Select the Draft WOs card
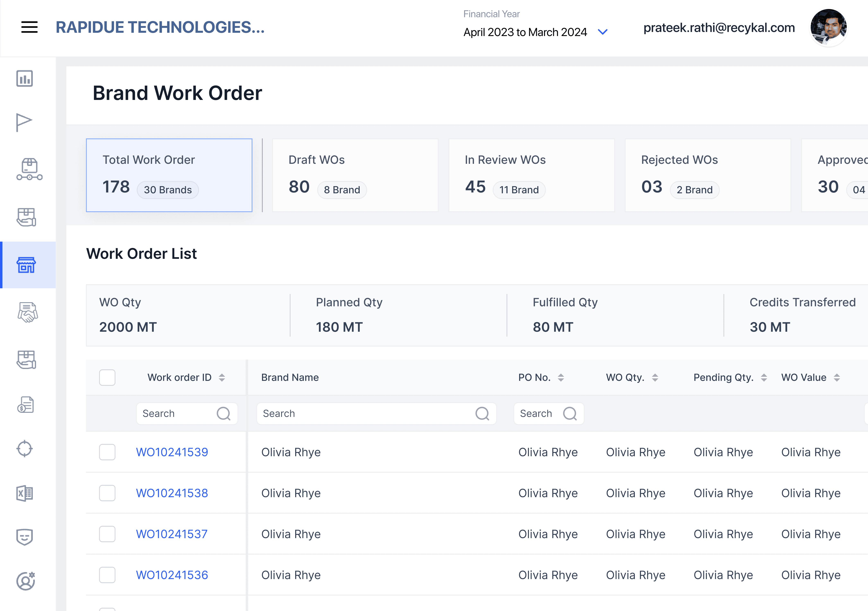 355,175
